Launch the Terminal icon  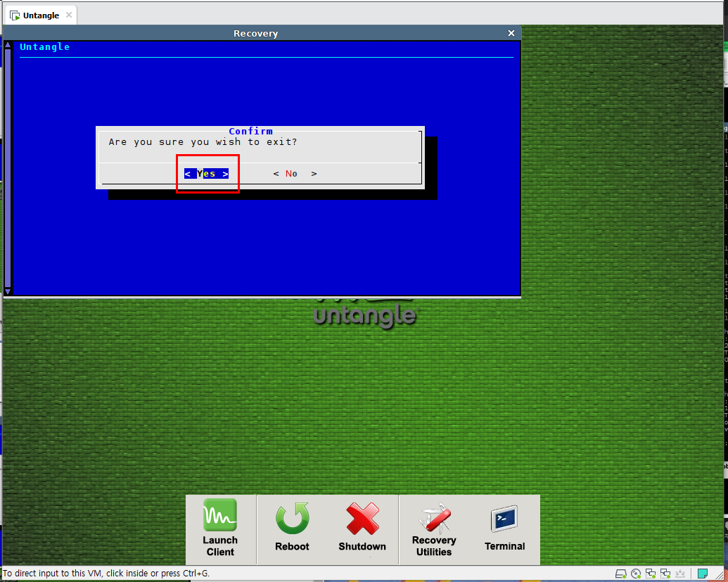505,528
